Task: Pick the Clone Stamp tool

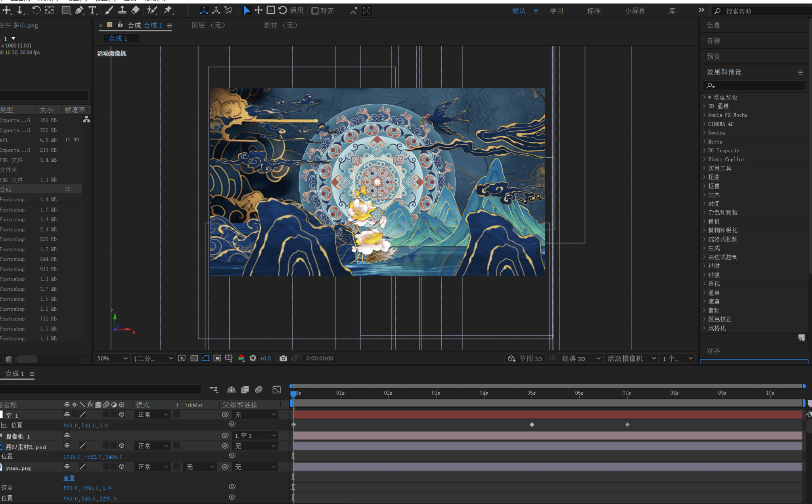Action: pyautogui.click(x=122, y=10)
